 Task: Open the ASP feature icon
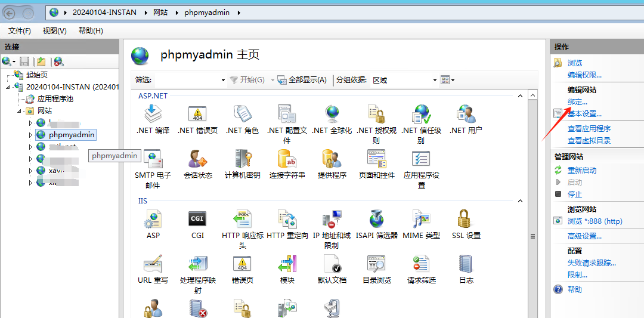(x=153, y=219)
